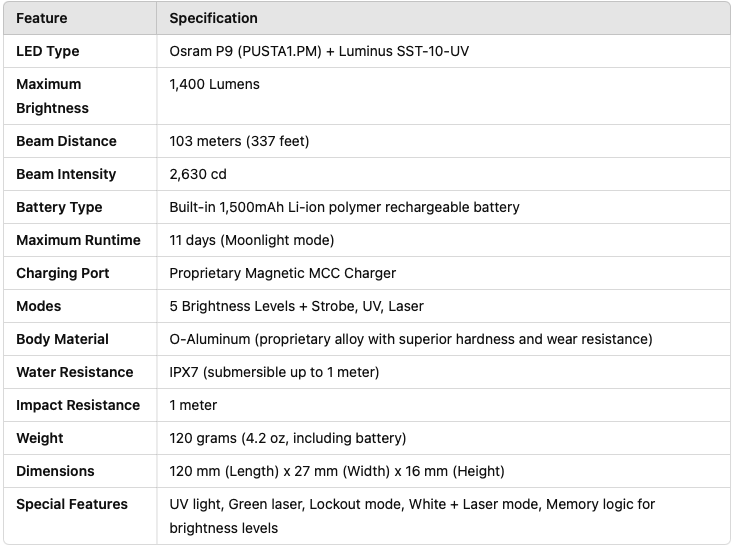Select the Charging Port label

pyautogui.click(x=62, y=273)
